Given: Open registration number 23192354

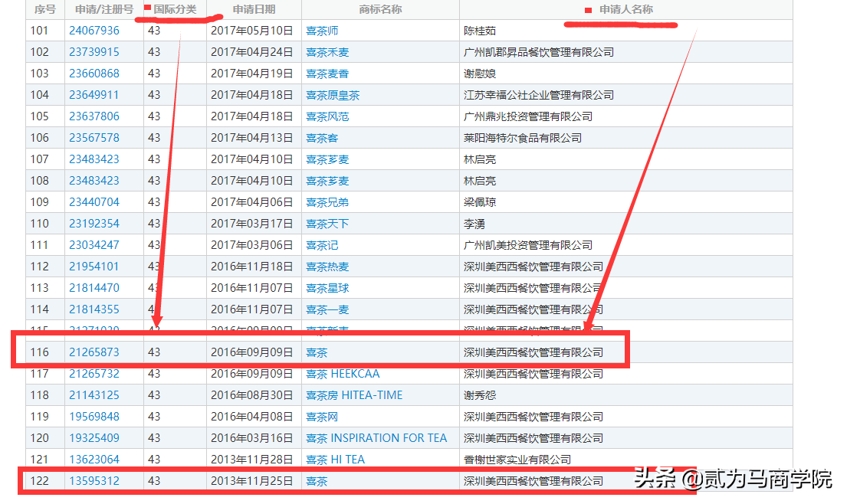Looking at the screenshot, I should (x=94, y=224).
